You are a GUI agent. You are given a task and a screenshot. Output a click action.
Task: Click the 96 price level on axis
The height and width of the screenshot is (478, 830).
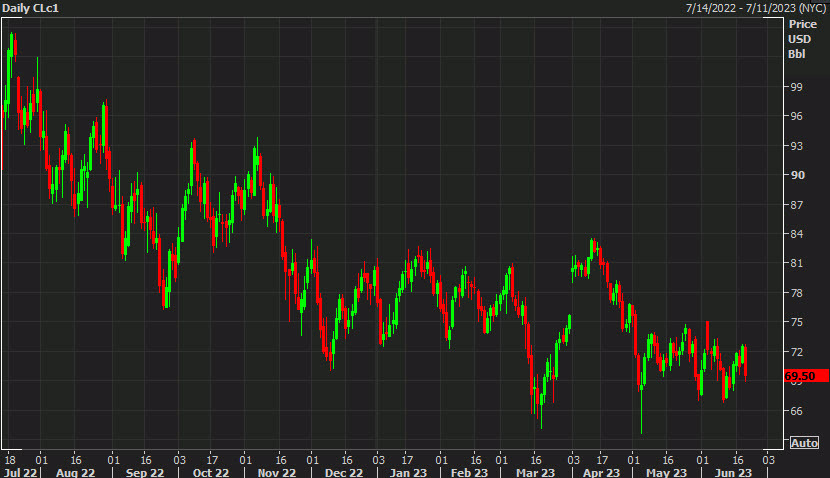pyautogui.click(x=796, y=116)
